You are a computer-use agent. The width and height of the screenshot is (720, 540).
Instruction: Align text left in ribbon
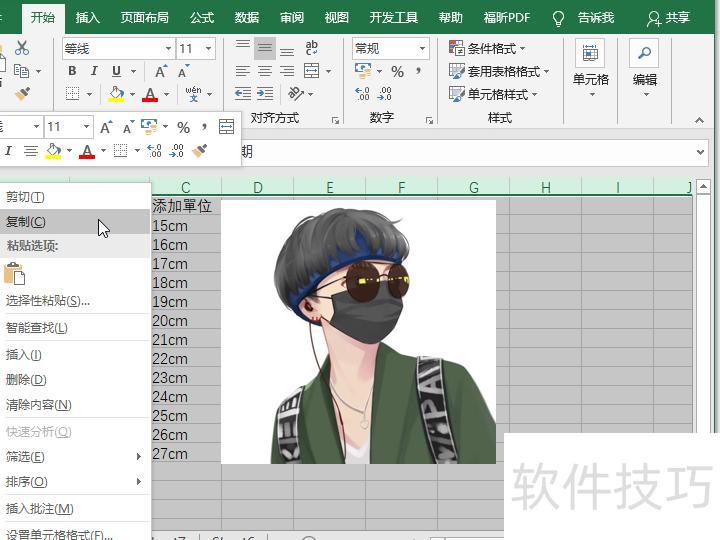(242, 71)
